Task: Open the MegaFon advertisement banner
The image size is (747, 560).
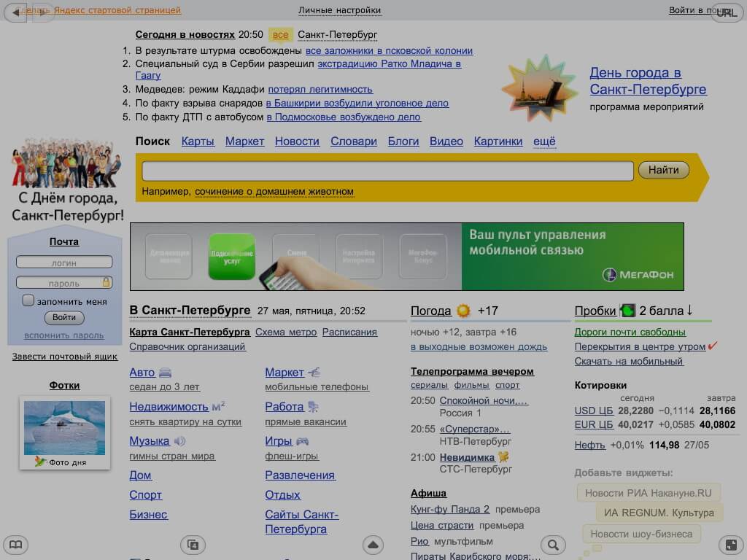Action: click(407, 257)
